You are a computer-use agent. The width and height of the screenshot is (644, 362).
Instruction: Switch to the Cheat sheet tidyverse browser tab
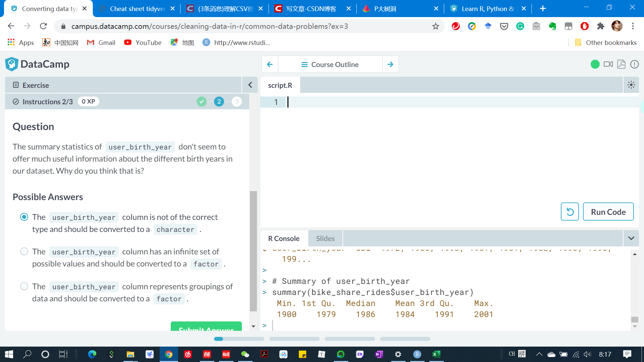pos(138,9)
